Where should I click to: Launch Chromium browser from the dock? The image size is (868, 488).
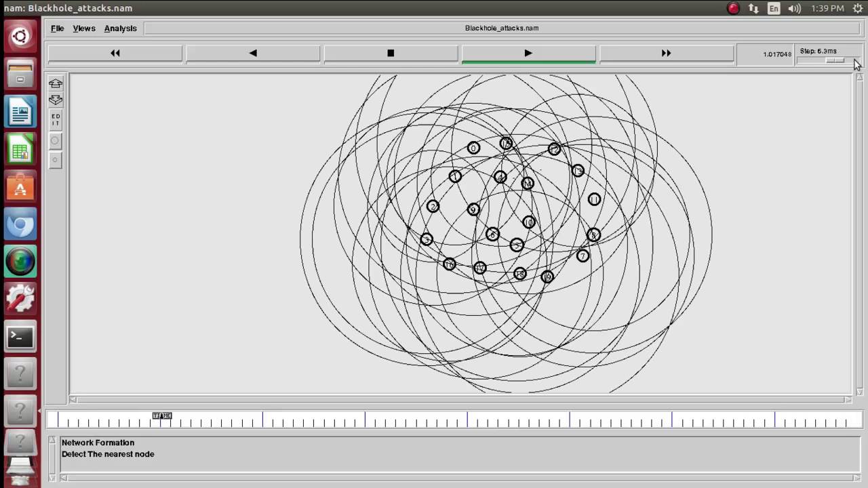20,224
